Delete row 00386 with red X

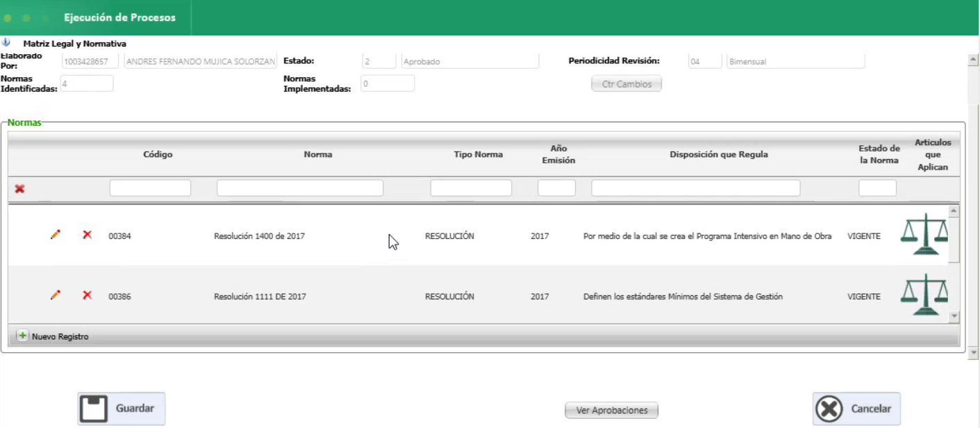click(87, 295)
